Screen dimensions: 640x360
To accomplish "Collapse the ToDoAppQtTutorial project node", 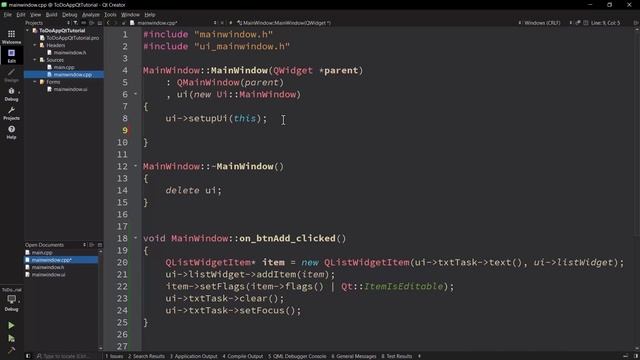I will click(x=27, y=31).
